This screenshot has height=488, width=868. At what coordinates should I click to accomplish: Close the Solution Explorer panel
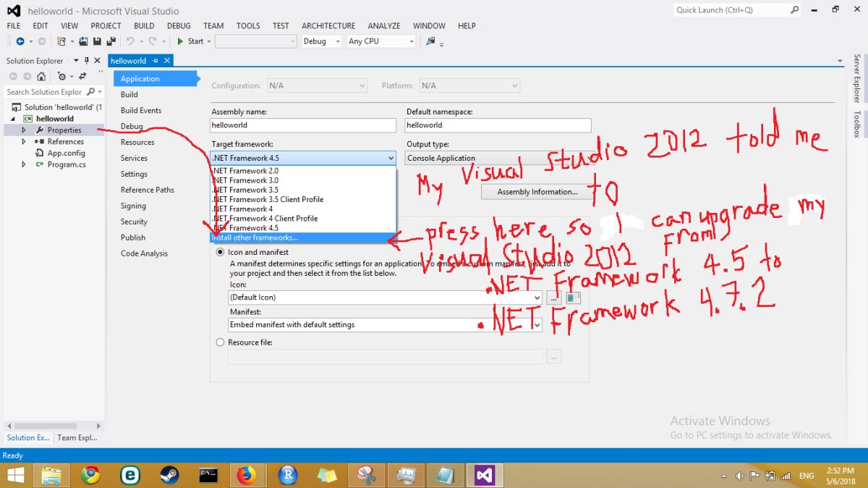click(x=97, y=61)
